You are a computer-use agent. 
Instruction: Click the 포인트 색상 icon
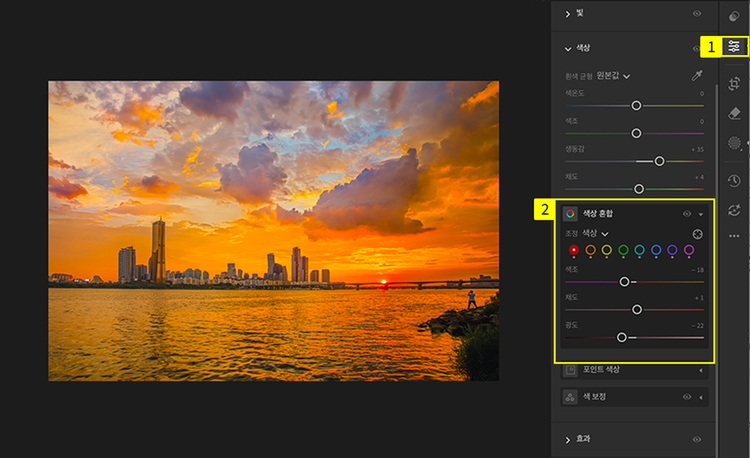click(570, 370)
